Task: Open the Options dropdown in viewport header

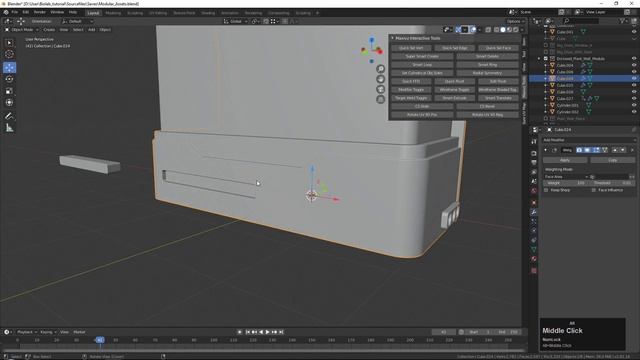Action: point(515,21)
